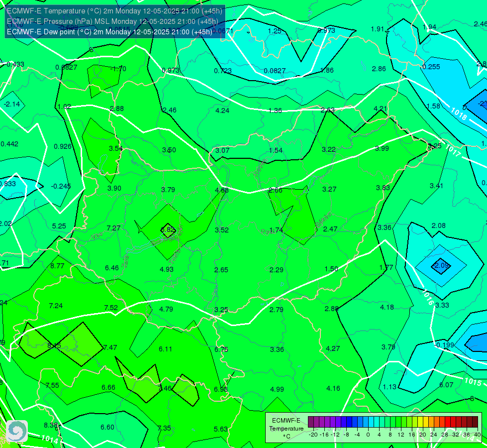The image size is (487, 448).
Task: Click the 3.07 grid value
Action: 222,150
